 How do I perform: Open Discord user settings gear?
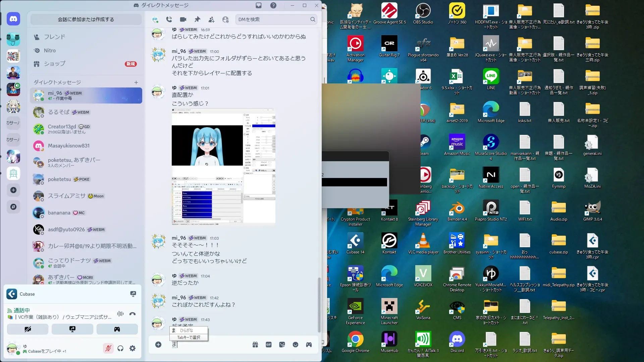[132, 349]
